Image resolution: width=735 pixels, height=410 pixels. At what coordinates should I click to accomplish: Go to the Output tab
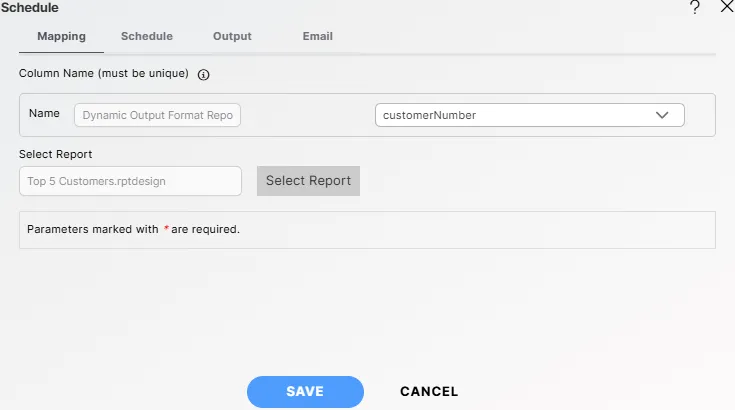tap(232, 36)
